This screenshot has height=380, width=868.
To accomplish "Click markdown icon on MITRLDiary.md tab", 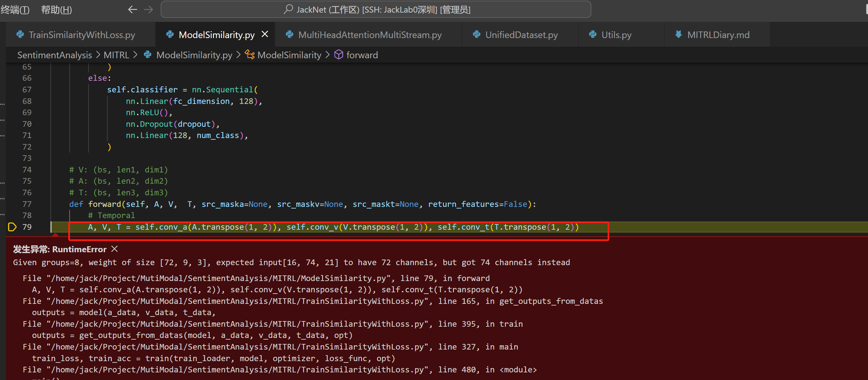I will pos(678,34).
